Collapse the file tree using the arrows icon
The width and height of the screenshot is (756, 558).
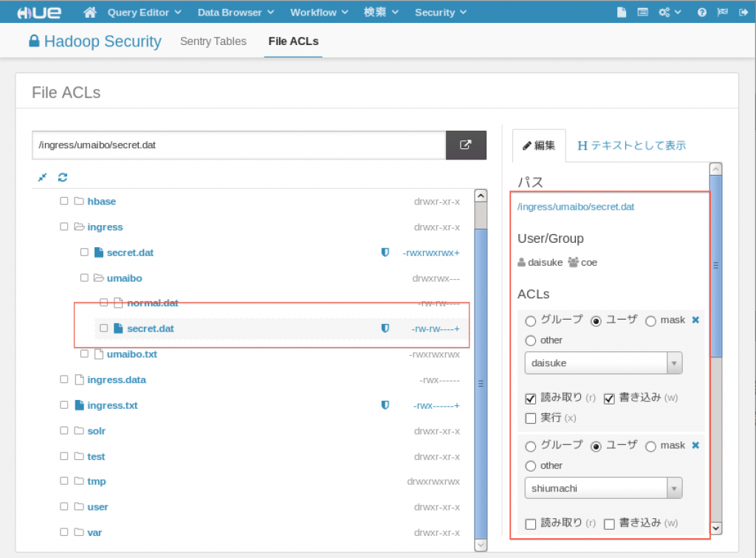(x=42, y=177)
